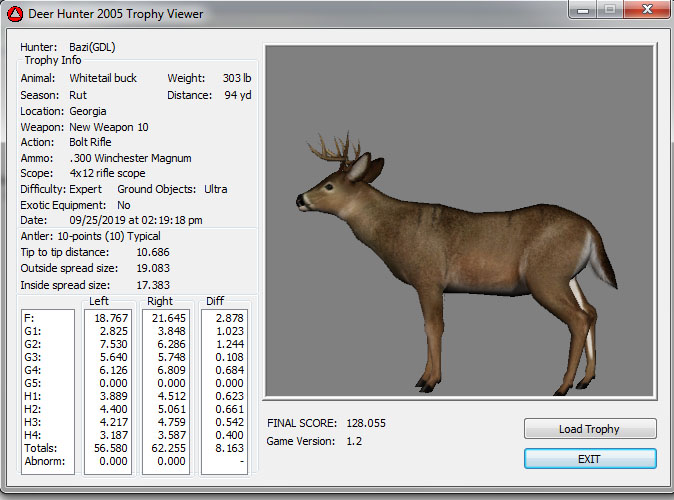Click the Deer Hunter app icon in title bar
674x500 pixels.
[x=15, y=14]
